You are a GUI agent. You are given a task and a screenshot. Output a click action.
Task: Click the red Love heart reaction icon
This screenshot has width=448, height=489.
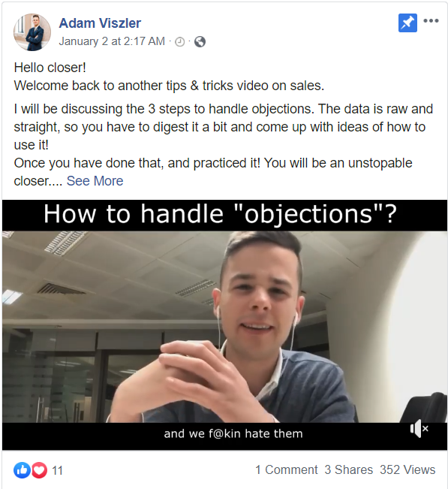click(x=39, y=470)
